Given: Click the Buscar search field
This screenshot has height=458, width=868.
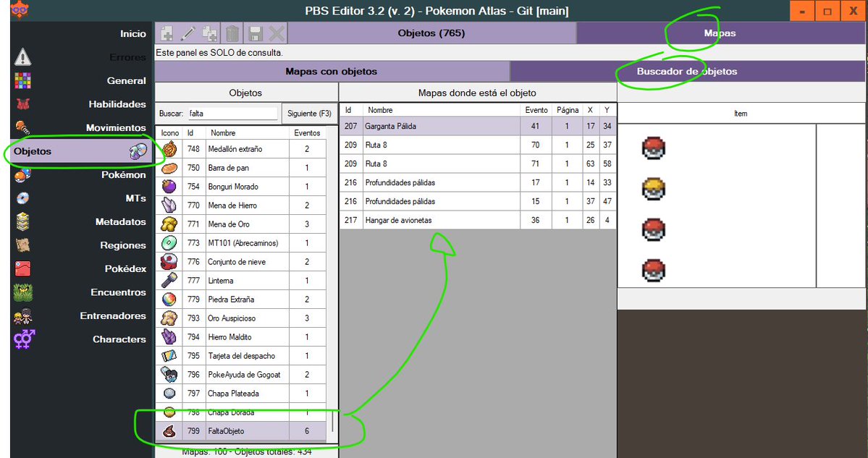Looking at the screenshot, I should coord(232,114).
